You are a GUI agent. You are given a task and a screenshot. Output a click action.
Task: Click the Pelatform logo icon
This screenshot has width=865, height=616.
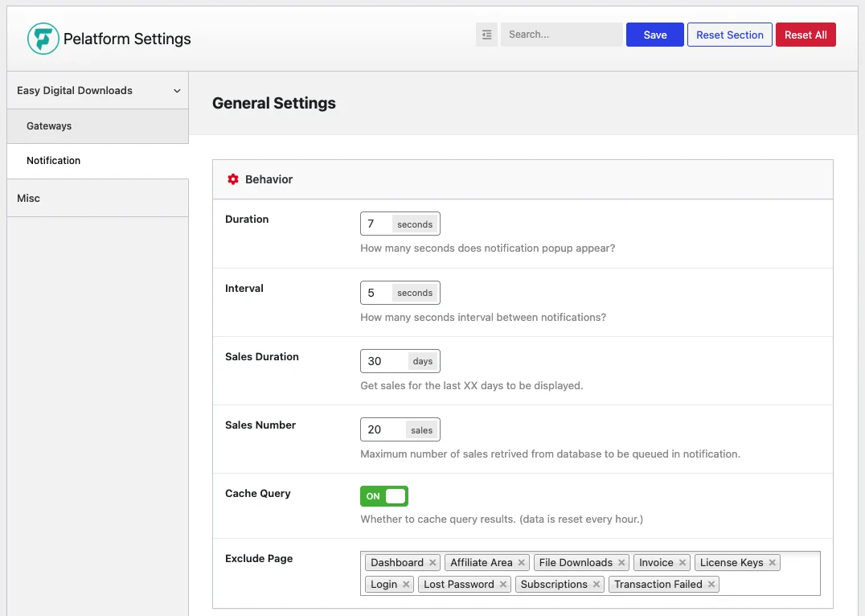43,39
